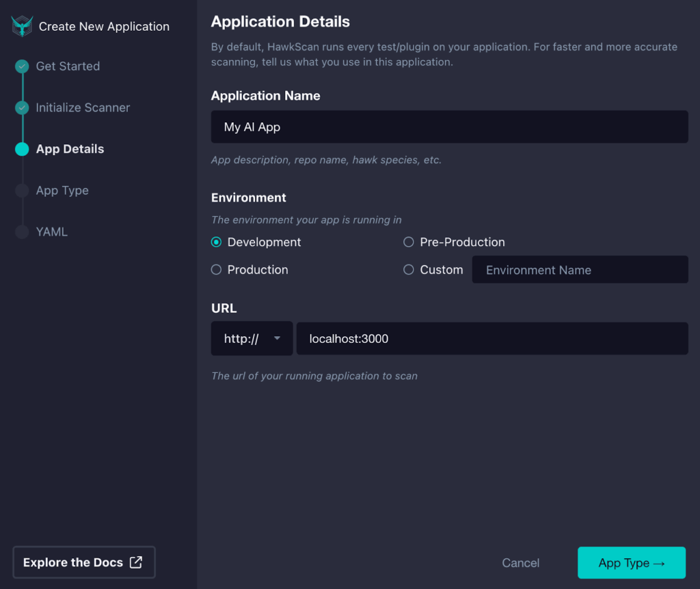Navigate to the YAML step
The width and height of the screenshot is (700, 589).
(51, 231)
